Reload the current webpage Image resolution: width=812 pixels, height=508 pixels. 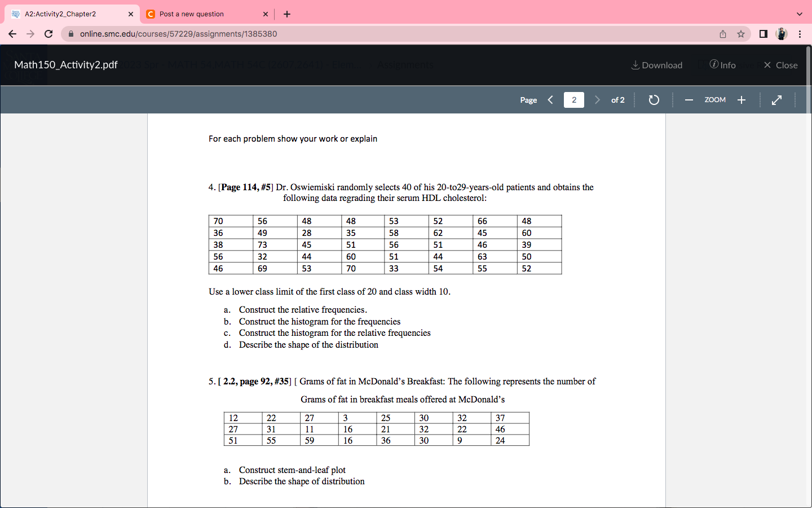[48, 33]
